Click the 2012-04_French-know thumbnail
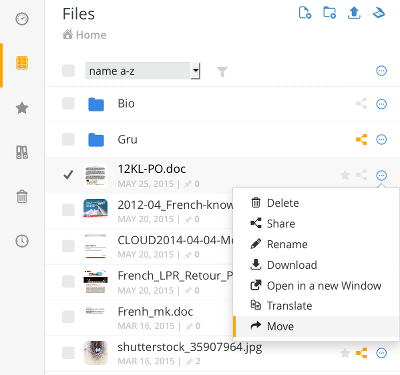Image resolution: width=400 pixels, height=375 pixels. 95,208
